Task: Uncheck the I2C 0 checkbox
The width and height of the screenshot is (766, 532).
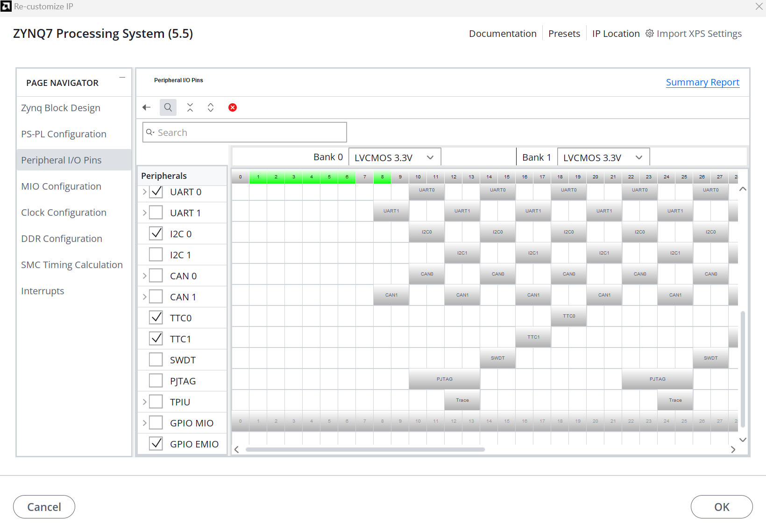Action: 156,234
